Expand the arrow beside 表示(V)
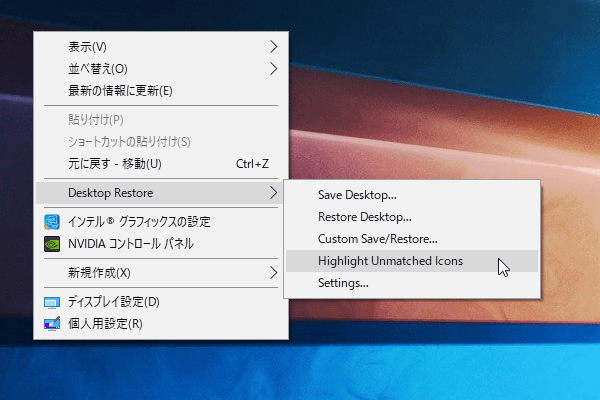Screen dimensions: 600x400 (273, 47)
